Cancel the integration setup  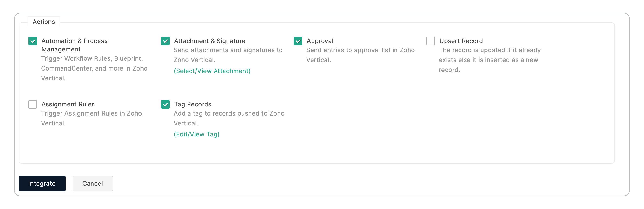pyautogui.click(x=93, y=184)
